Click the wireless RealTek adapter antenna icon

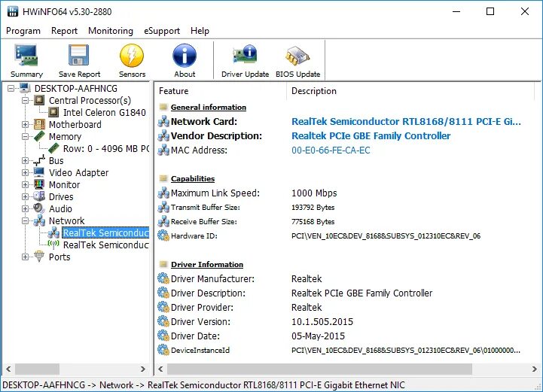[53, 245]
